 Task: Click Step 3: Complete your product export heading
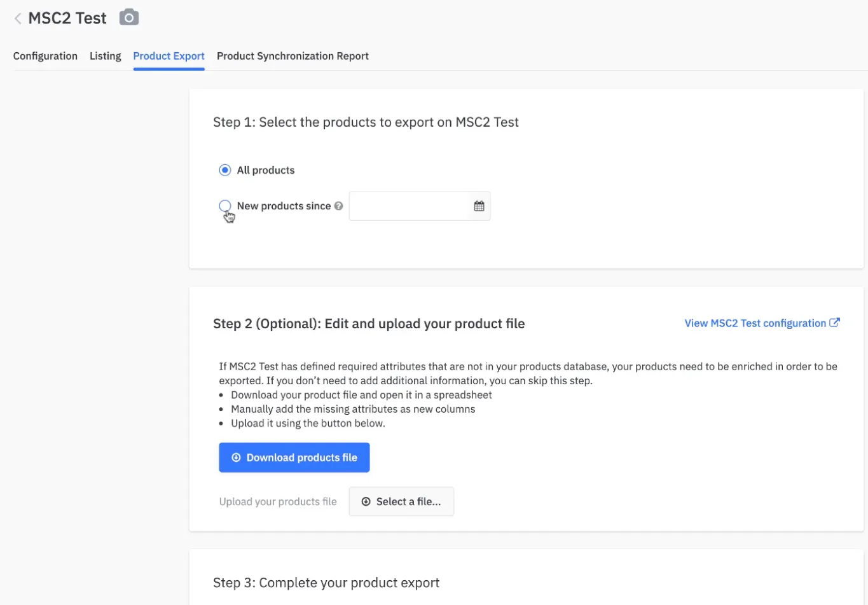[x=326, y=583]
